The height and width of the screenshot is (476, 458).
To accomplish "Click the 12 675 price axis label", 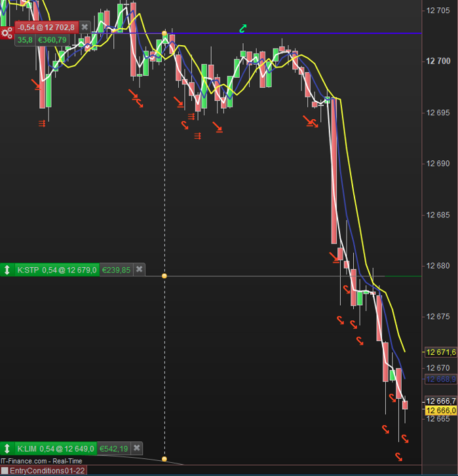I will pos(438,317).
